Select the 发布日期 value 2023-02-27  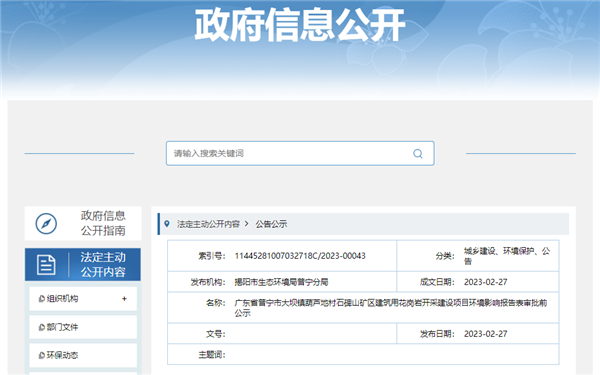(x=486, y=334)
